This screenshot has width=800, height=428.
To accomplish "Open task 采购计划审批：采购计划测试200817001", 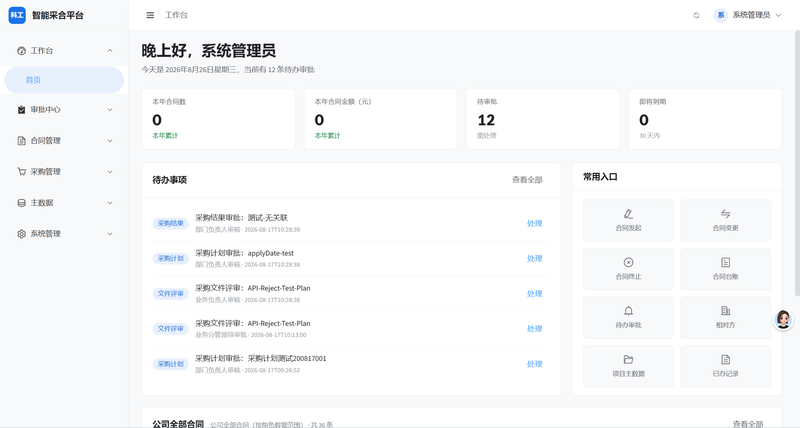I will click(261, 359).
